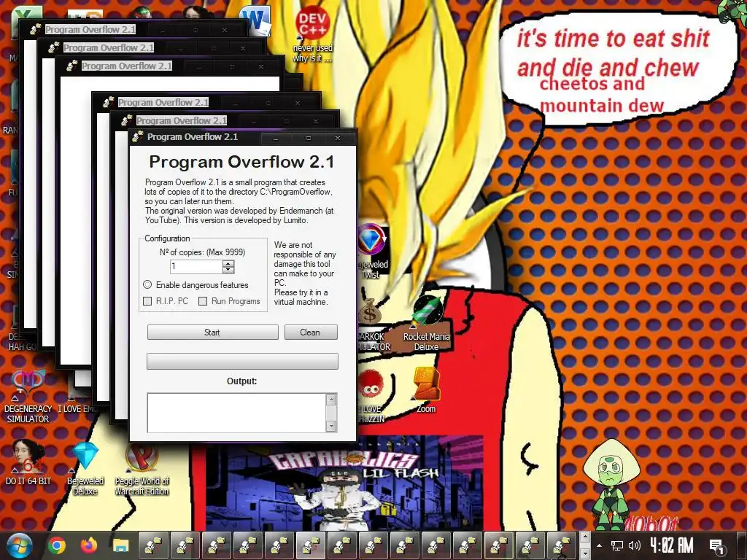Click Output box scrollbar up arrow
This screenshot has height=560, width=747.
(x=331, y=399)
